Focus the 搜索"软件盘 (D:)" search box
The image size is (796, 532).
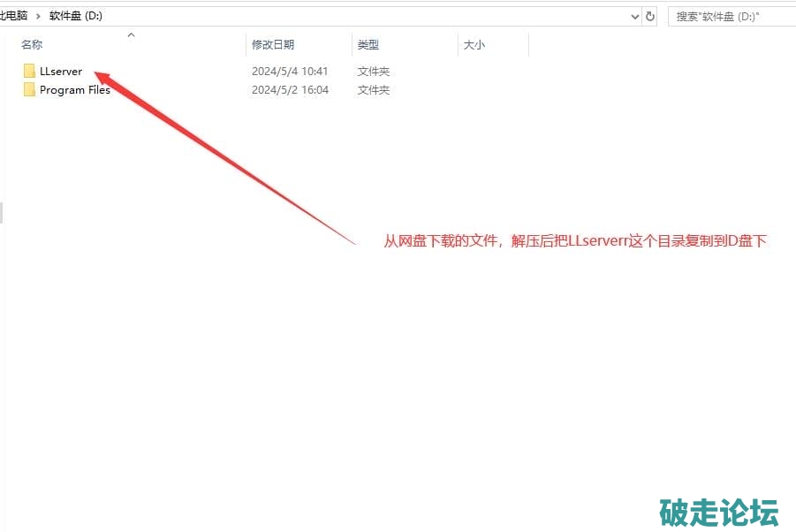coord(729,16)
